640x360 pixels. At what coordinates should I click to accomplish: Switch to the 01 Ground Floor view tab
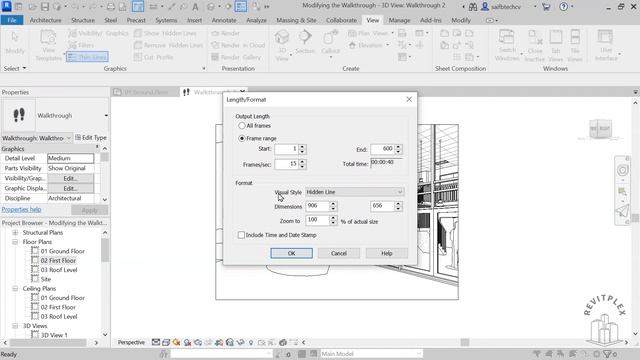[145, 92]
